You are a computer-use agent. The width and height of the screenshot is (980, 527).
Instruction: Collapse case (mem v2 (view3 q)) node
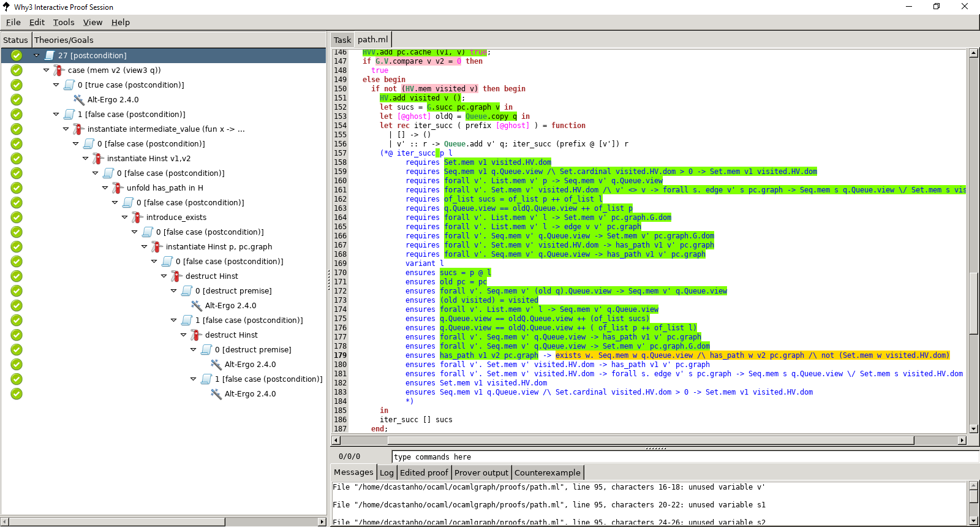46,70
